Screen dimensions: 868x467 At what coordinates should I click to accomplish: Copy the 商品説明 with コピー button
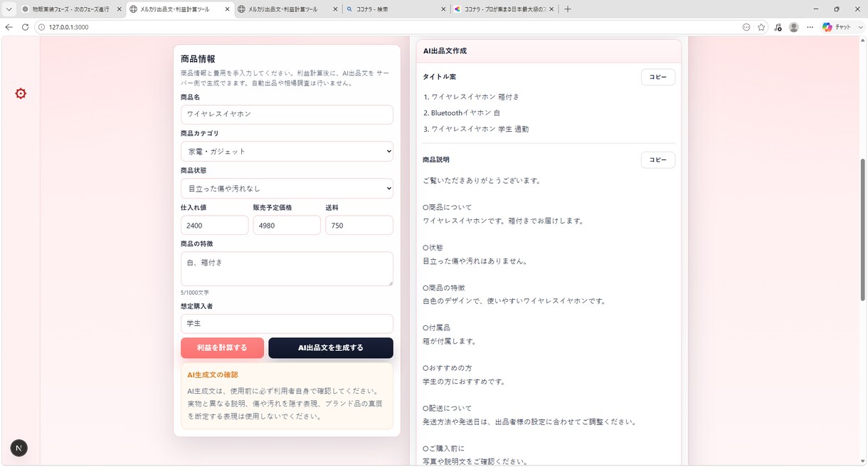click(x=658, y=160)
